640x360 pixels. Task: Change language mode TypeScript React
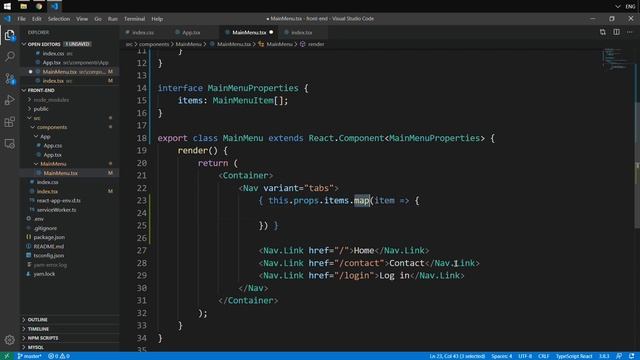point(574,356)
